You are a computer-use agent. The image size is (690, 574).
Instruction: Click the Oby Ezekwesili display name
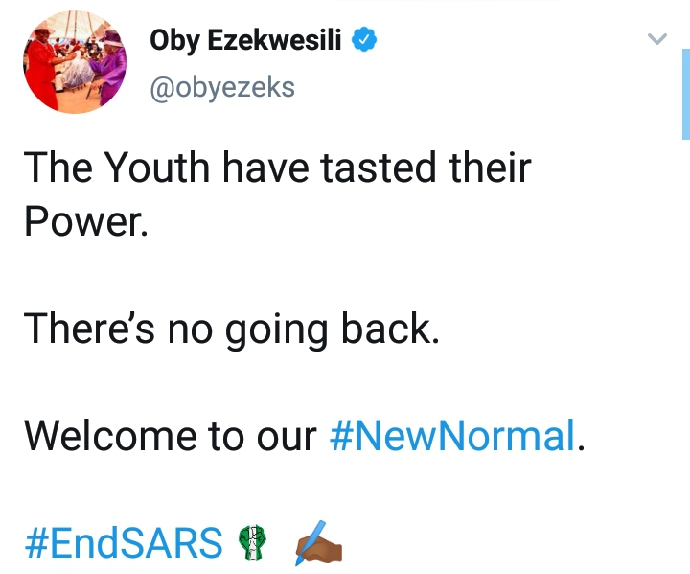[245, 40]
